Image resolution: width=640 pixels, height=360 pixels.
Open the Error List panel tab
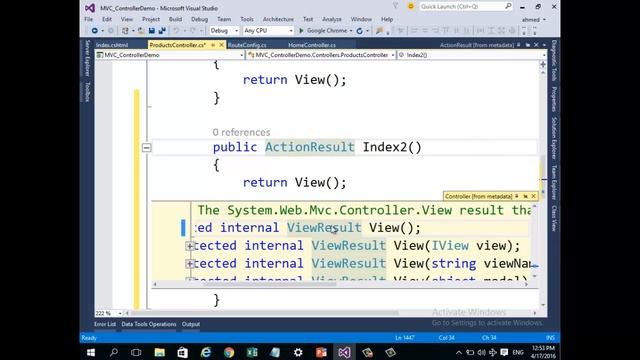(105, 324)
